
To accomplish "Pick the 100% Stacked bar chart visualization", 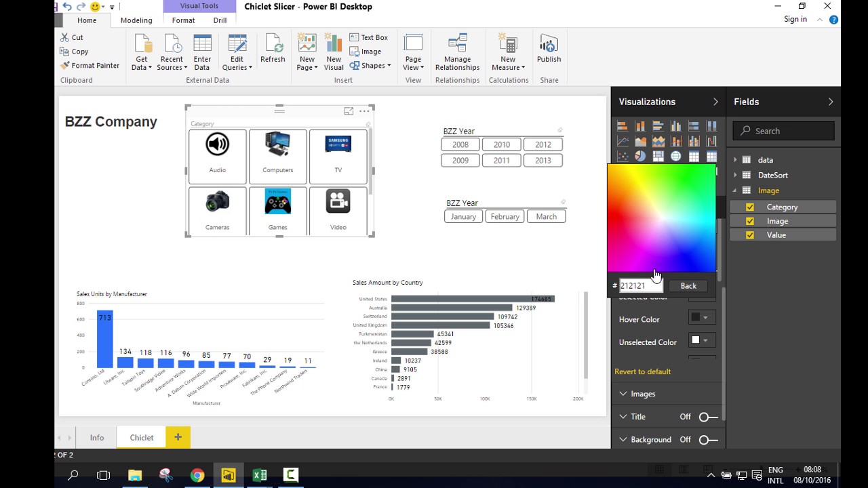I will pos(694,126).
